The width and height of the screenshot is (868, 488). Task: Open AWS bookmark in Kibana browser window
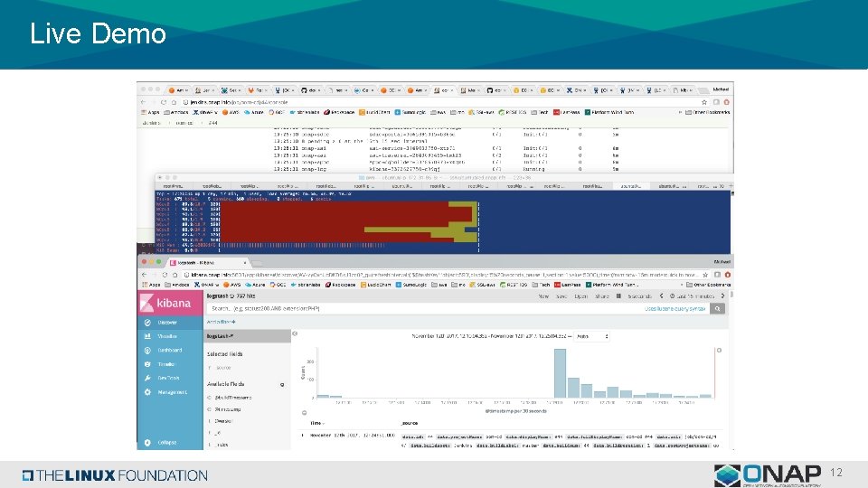(232, 285)
